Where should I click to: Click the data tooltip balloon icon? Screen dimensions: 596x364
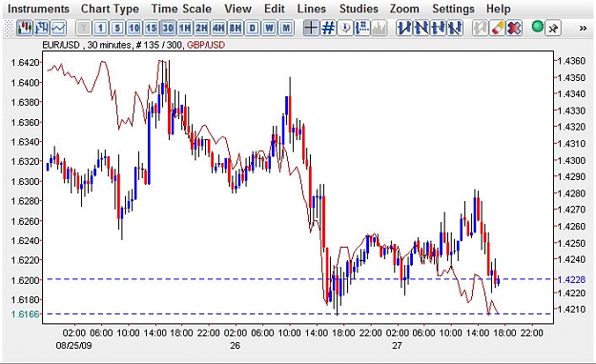tap(345, 29)
